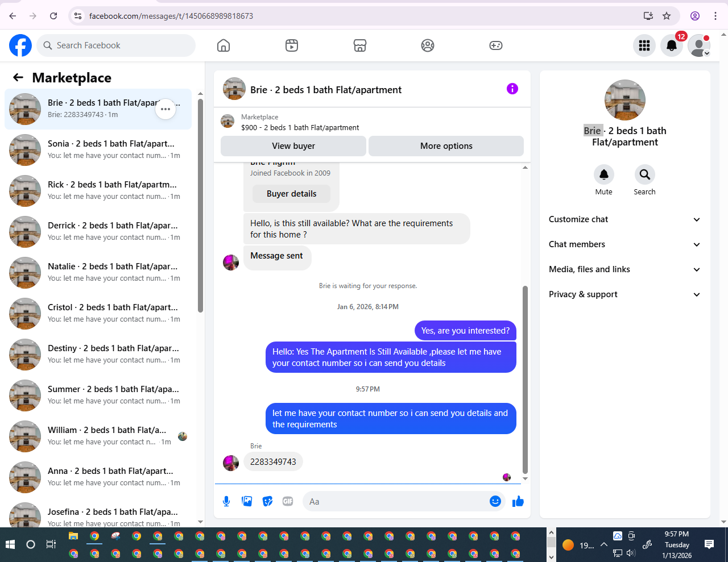The height and width of the screenshot is (562, 728).
Task: Open the three-dot options on Brie conversation
Action: pos(166,109)
